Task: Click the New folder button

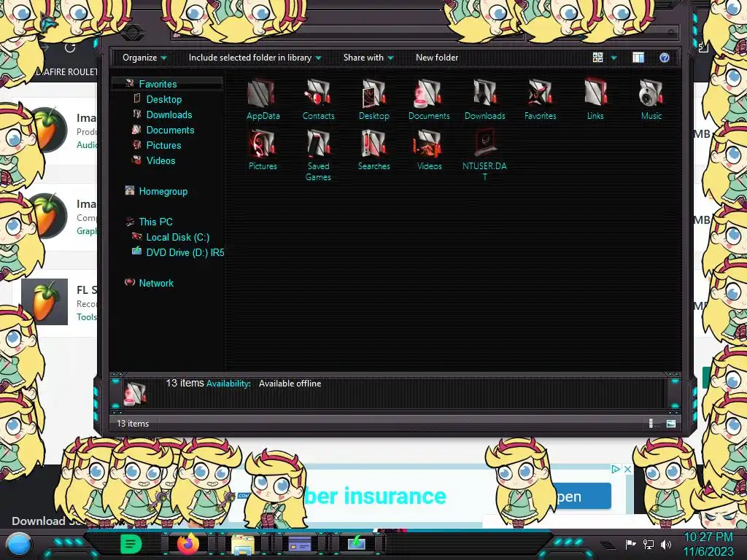Action: [437, 58]
